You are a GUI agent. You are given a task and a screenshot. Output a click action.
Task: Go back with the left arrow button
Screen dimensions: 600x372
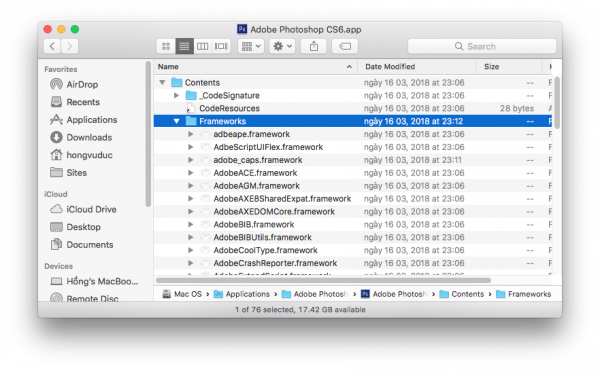(52, 46)
